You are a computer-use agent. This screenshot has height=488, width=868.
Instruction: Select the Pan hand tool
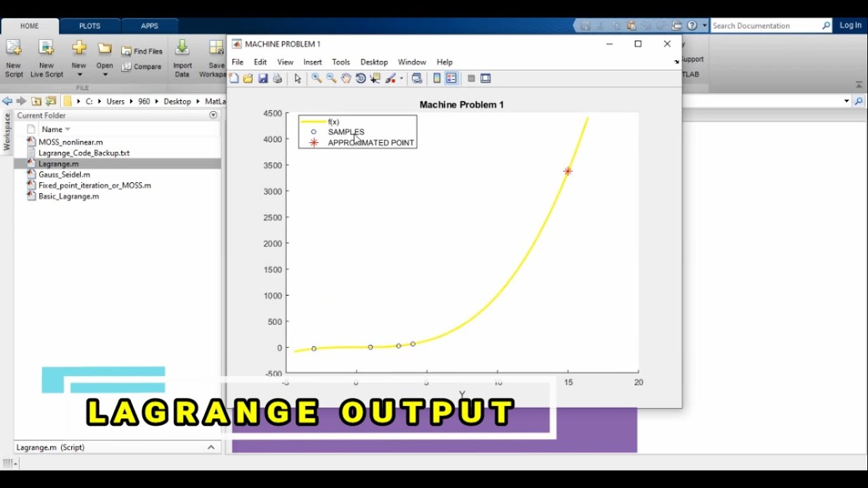click(346, 79)
